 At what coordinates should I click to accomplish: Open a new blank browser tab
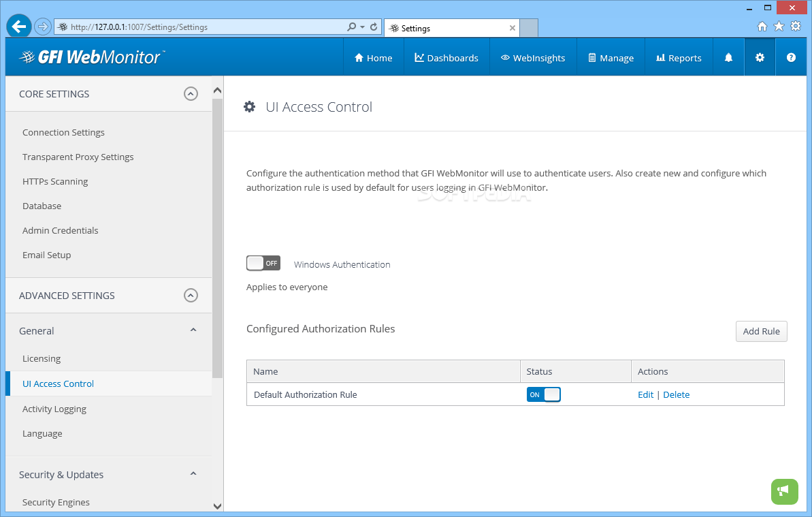click(x=529, y=28)
